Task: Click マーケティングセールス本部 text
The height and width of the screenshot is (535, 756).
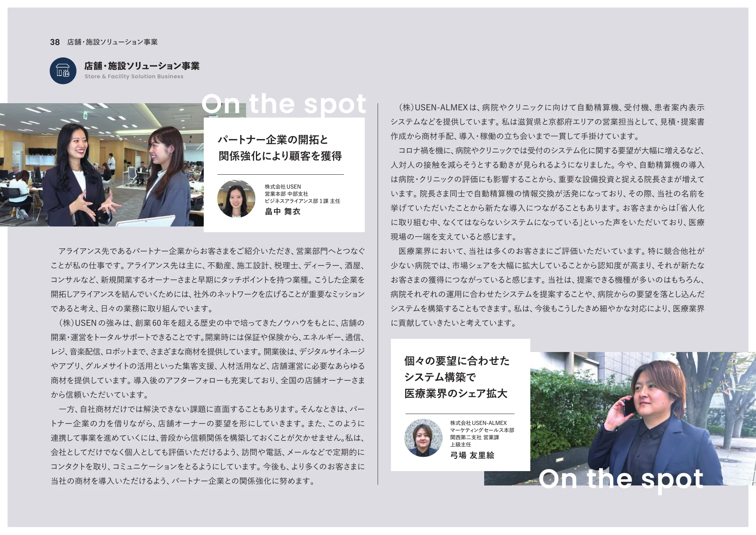Action: click(x=482, y=430)
